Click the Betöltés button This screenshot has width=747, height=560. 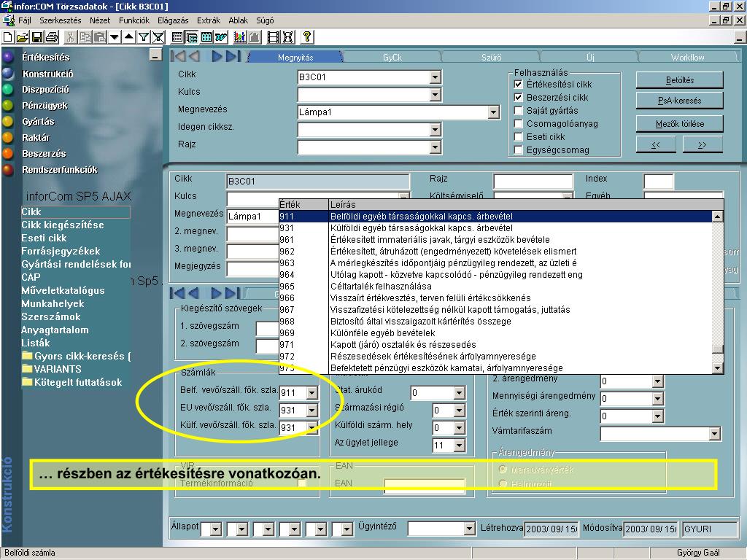pos(679,80)
